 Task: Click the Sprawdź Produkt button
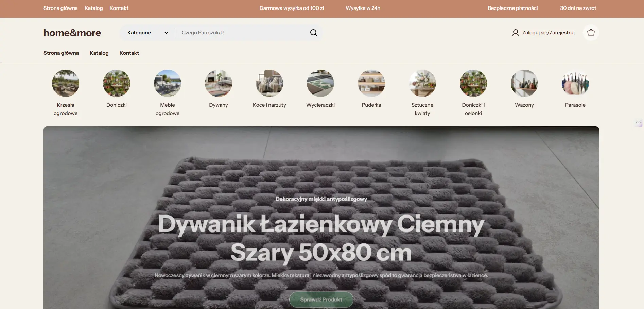coord(321,299)
